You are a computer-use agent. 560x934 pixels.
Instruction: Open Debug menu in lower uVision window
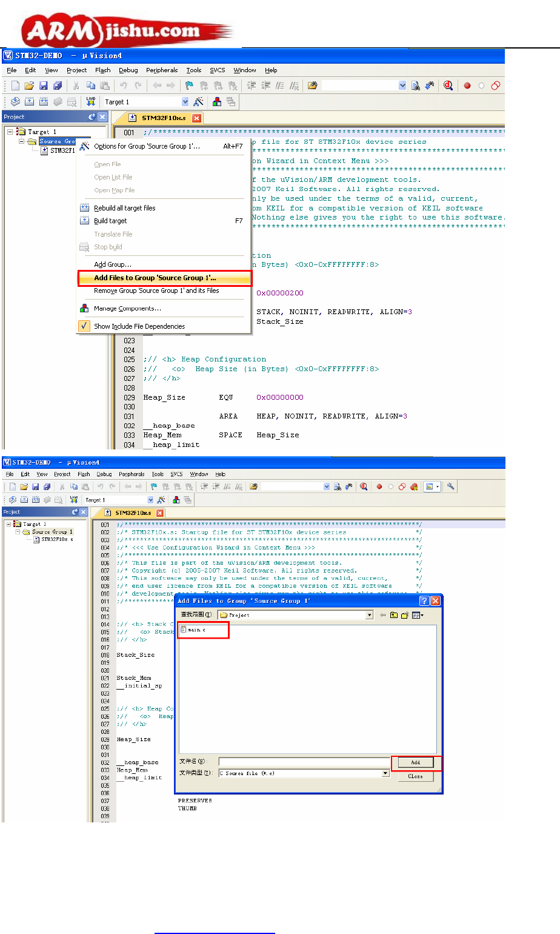pyautogui.click(x=104, y=474)
